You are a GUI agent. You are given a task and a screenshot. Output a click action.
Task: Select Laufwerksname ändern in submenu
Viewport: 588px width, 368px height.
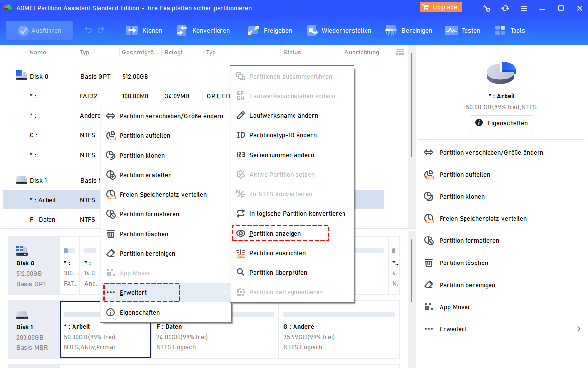coord(292,116)
